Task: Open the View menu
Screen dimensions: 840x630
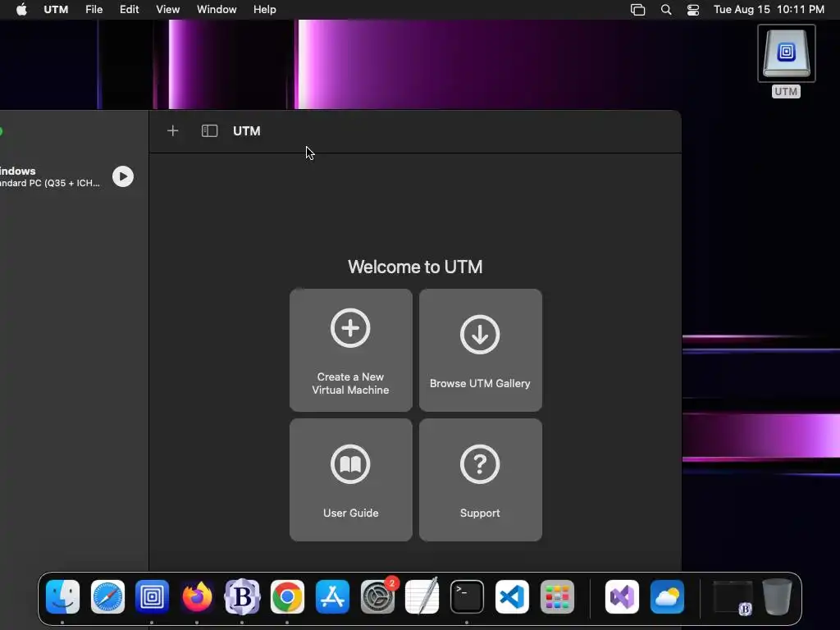Action: tap(167, 10)
